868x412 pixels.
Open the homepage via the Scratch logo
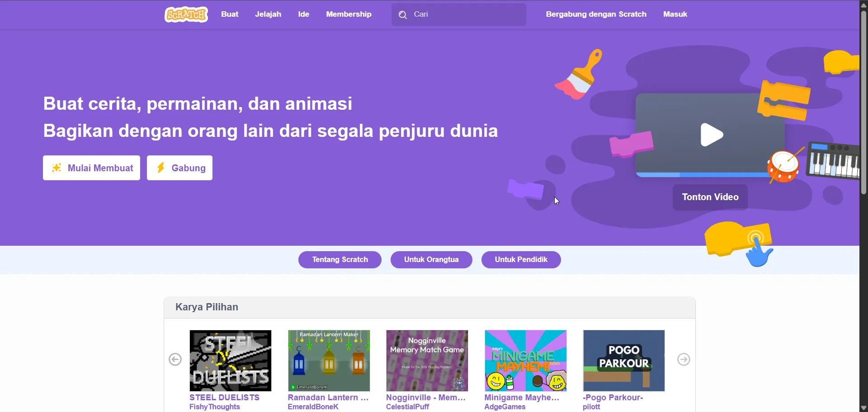(x=185, y=14)
